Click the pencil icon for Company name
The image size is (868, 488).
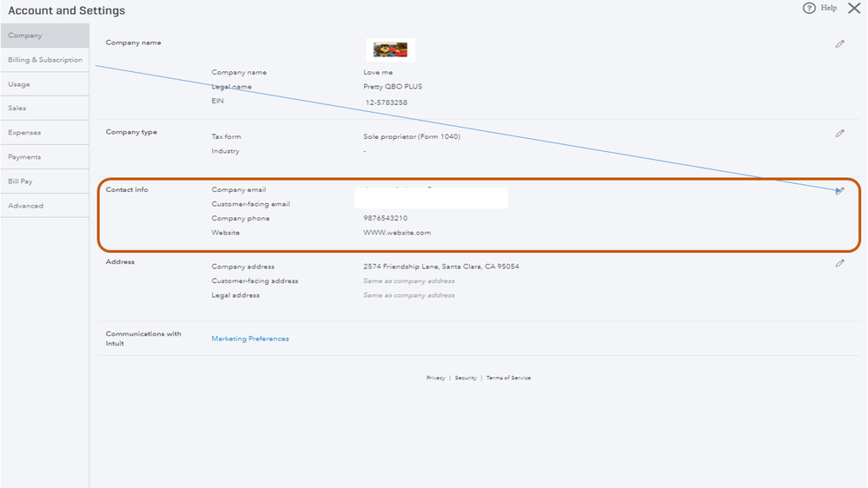840,43
